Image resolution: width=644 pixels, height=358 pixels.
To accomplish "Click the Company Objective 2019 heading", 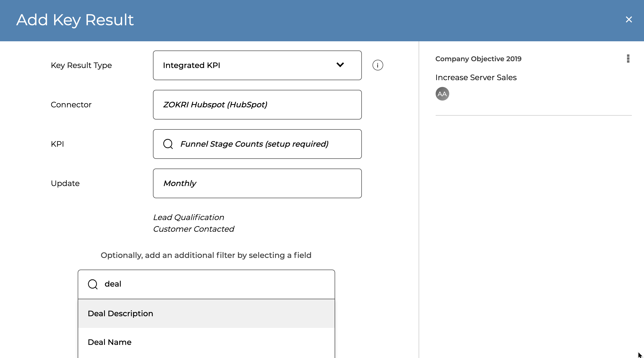I will pyautogui.click(x=478, y=59).
